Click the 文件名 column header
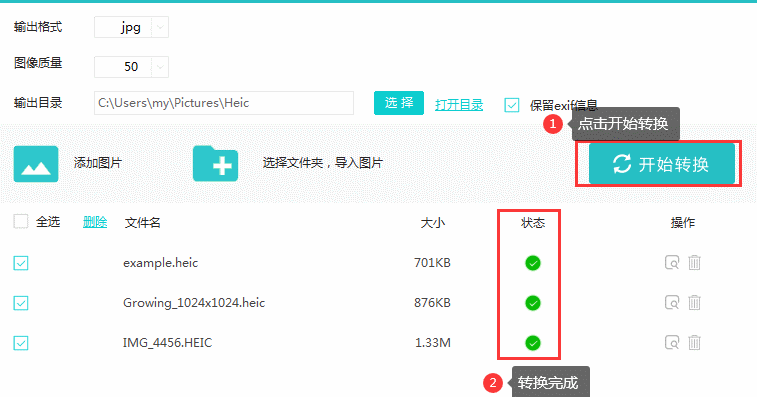This screenshot has height=397, width=757. click(x=142, y=223)
